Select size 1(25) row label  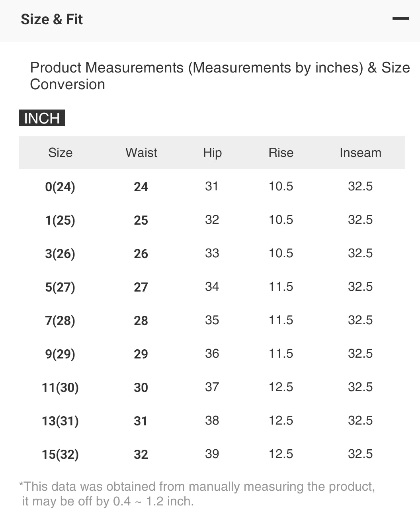click(x=61, y=220)
